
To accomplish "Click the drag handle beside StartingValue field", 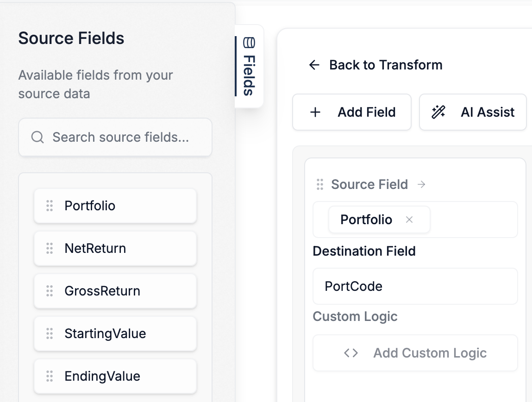I will coord(50,333).
